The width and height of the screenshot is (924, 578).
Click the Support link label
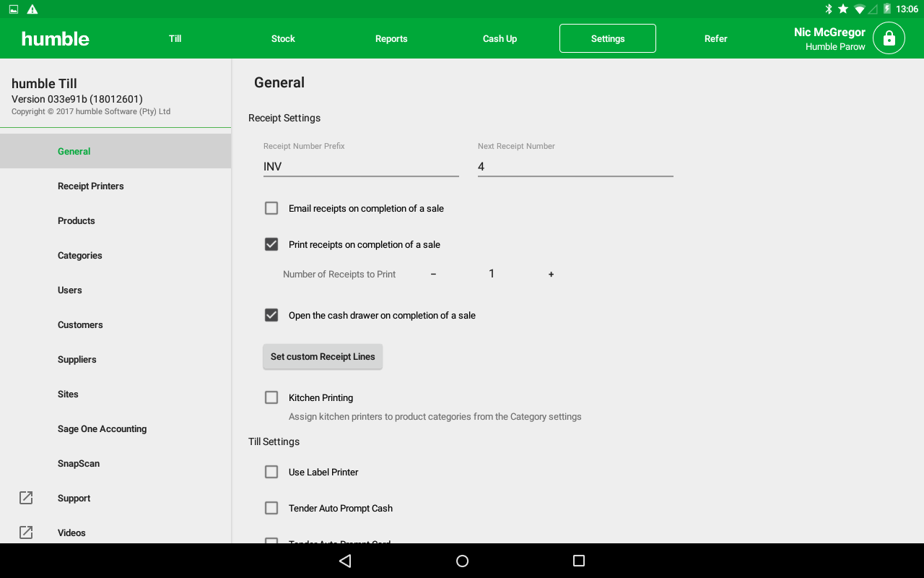pos(74,498)
